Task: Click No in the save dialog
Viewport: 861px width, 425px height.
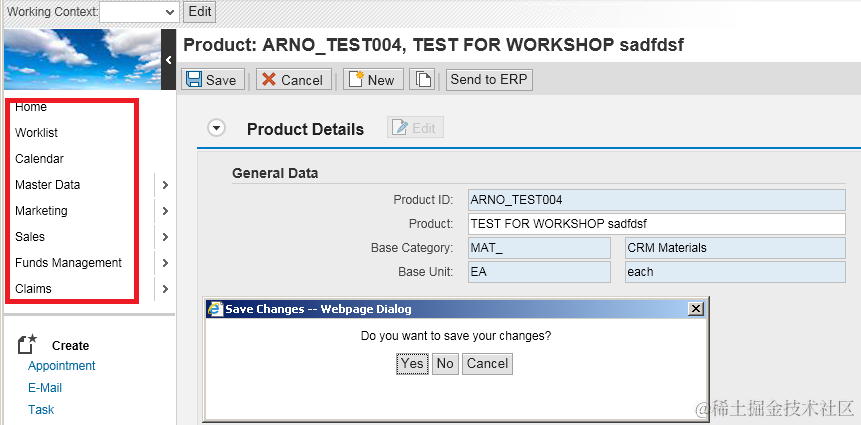Action: coord(445,363)
